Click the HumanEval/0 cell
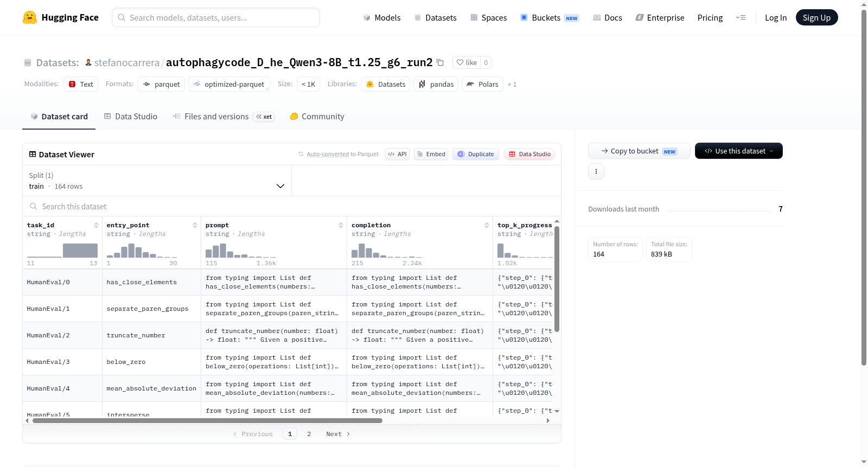This screenshot has height=467, width=868. (62, 282)
